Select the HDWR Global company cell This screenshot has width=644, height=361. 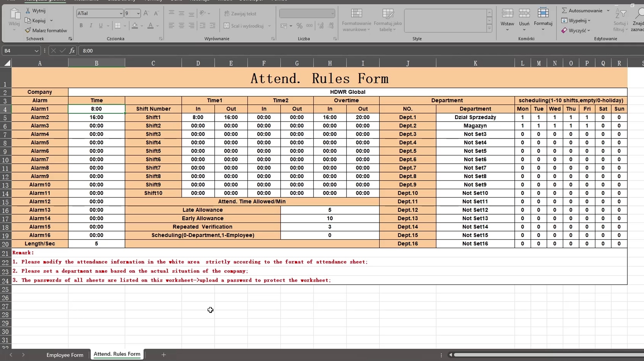point(348,92)
